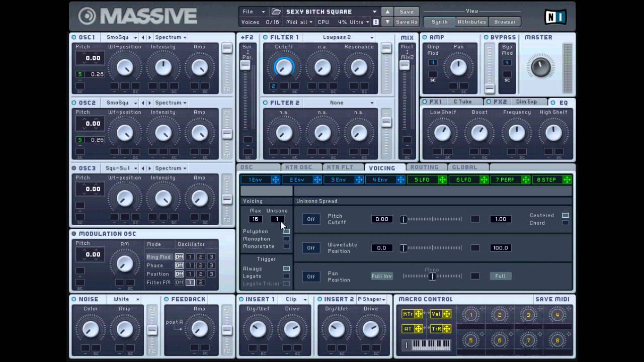Grab the 1 Env modulation cross handle

click(x=275, y=180)
